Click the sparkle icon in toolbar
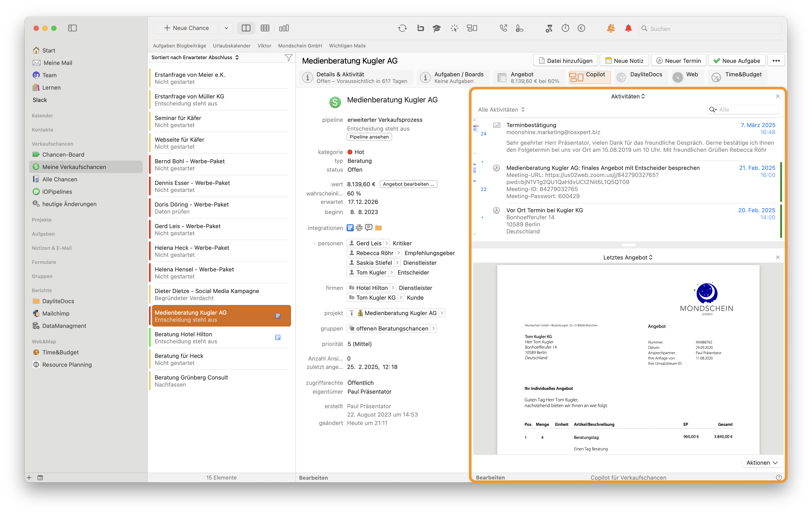This screenshot has width=812, height=515. pyautogui.click(x=454, y=28)
